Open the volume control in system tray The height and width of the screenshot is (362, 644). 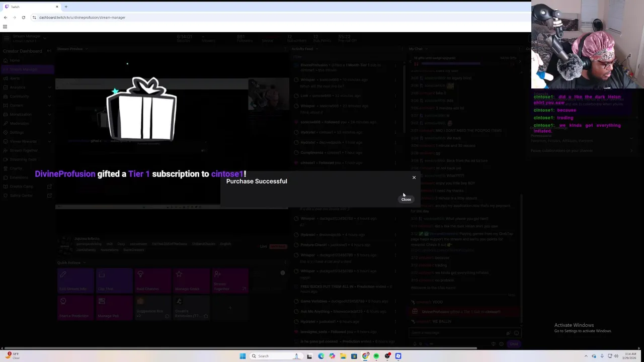(616, 356)
